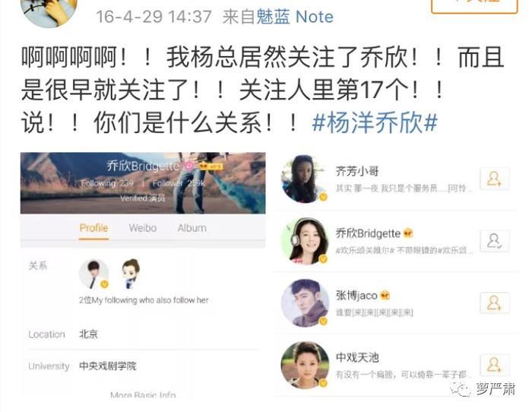Image resolution: width=532 pixels, height=412 pixels.
Task: Open the Album tab
Action: 192,228
